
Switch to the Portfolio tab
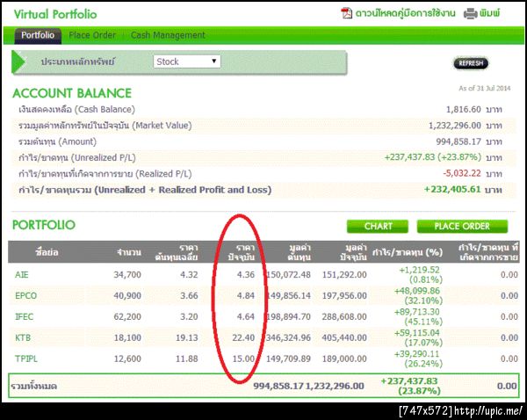point(38,35)
